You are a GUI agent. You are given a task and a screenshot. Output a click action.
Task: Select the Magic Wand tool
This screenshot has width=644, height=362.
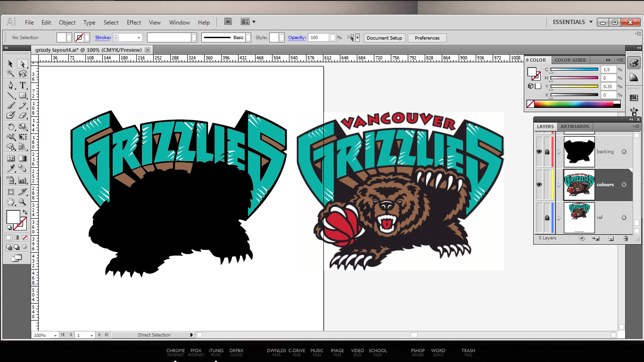click(x=10, y=74)
